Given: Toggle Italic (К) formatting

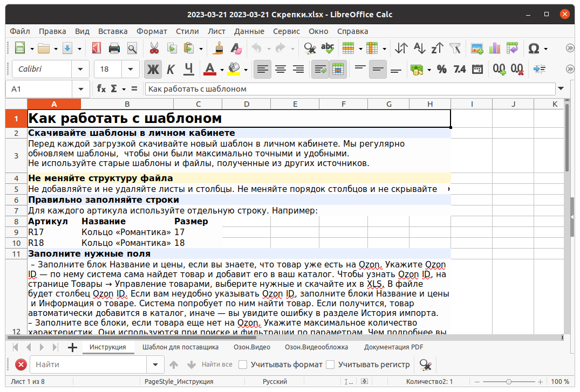Looking at the screenshot, I should 170,69.
